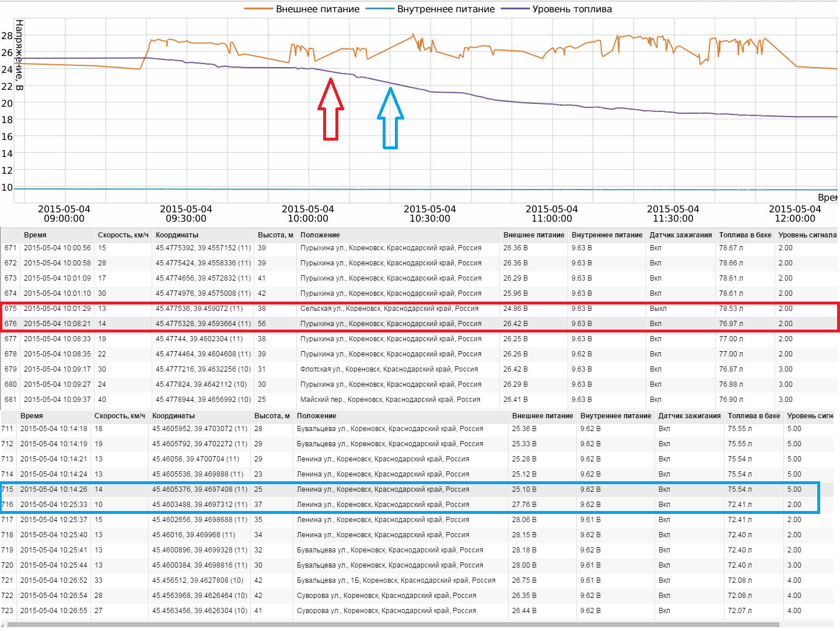Sort lower table by Топлива в баке header

point(754,416)
